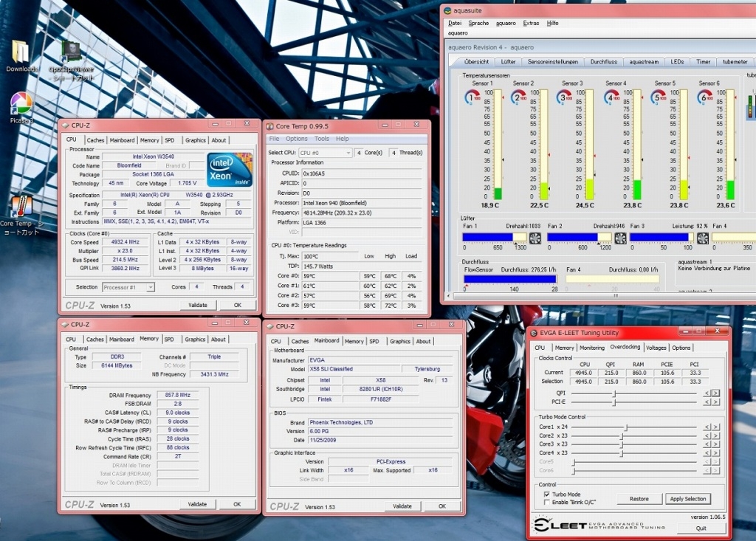Open the Caches tab in the CPU-Z processor window

pos(95,140)
